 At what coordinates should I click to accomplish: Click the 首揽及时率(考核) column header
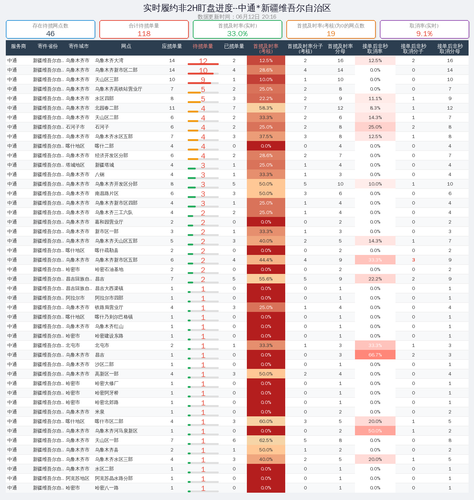(266, 49)
